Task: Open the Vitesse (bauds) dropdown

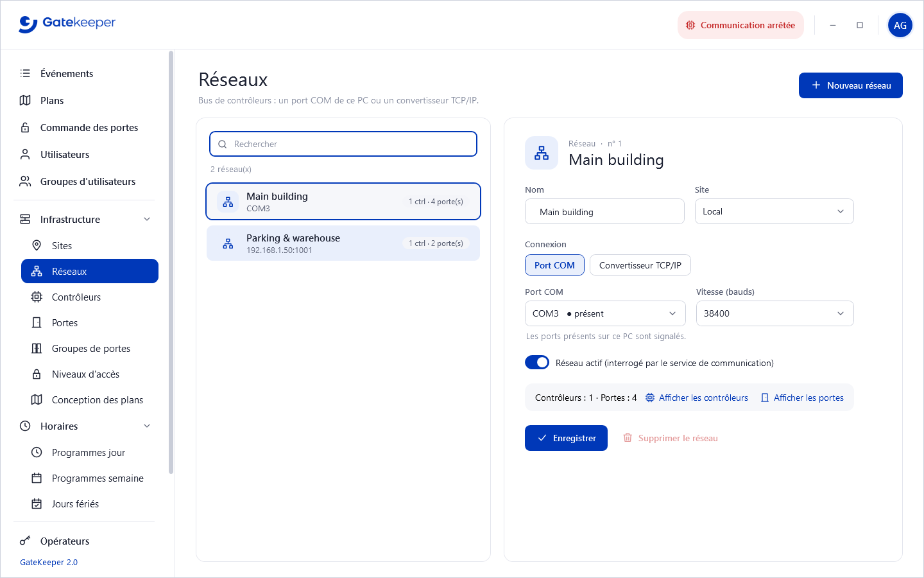Action: tap(774, 313)
